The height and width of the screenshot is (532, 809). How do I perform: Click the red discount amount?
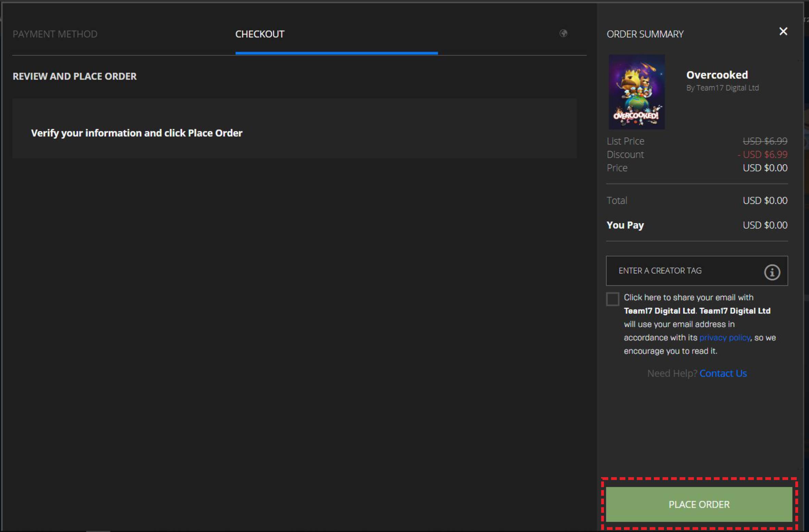(x=762, y=154)
